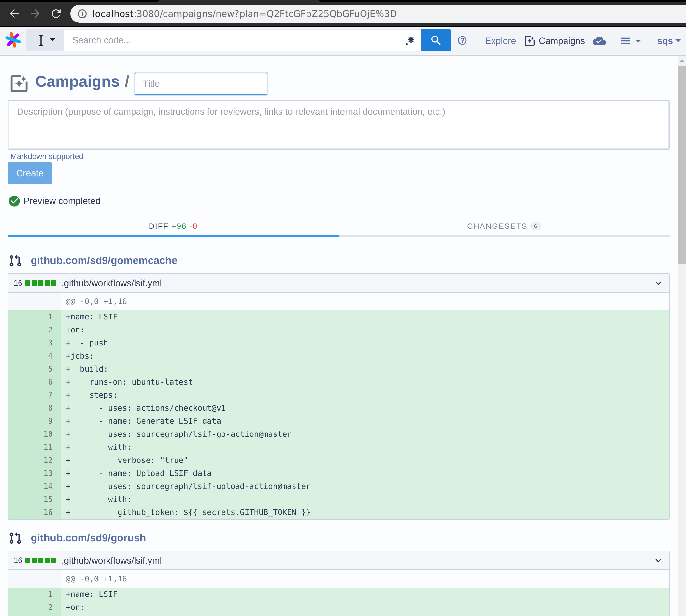This screenshot has height=616, width=686.
Task: Open the hamburger menu dropdown
Action: 630,41
